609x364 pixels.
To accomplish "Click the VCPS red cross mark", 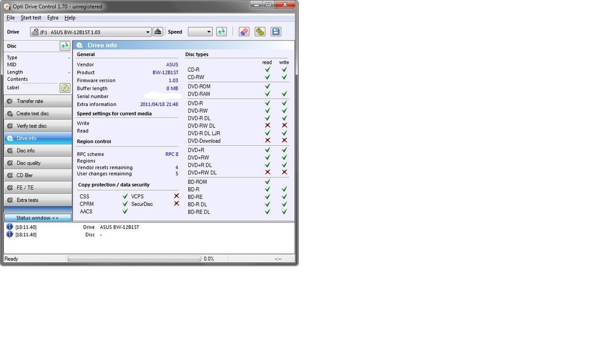I will [177, 196].
